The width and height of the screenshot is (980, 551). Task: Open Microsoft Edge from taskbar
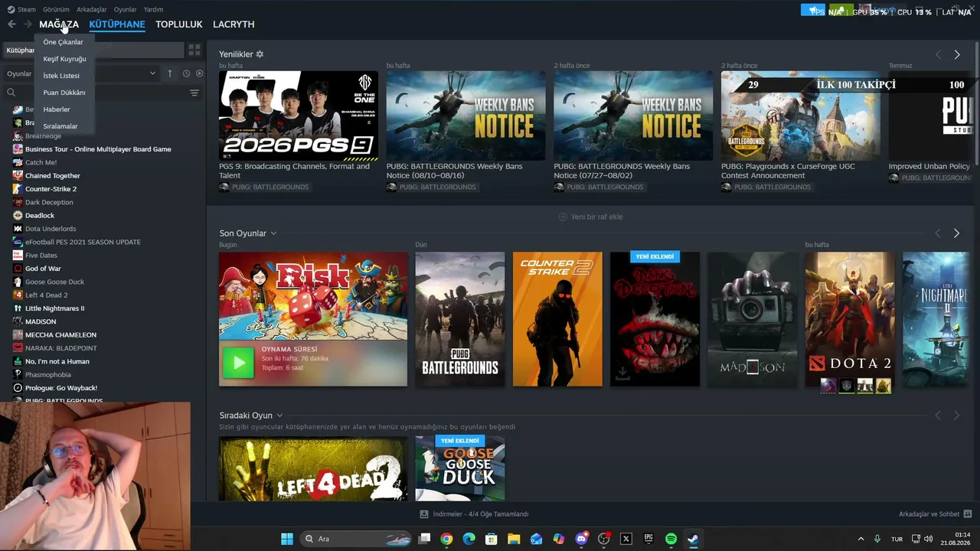469,539
